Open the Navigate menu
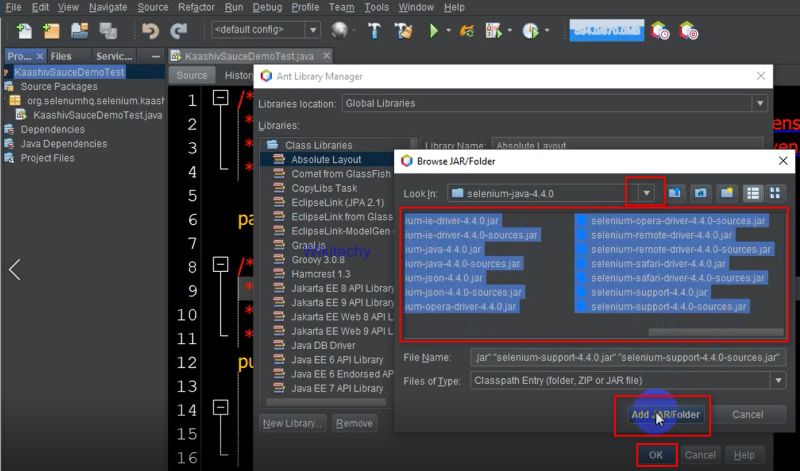Screen dimensions: 800x471 [108, 7]
